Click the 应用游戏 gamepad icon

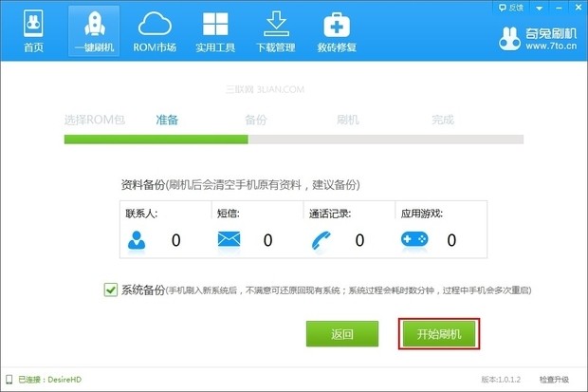click(x=414, y=239)
